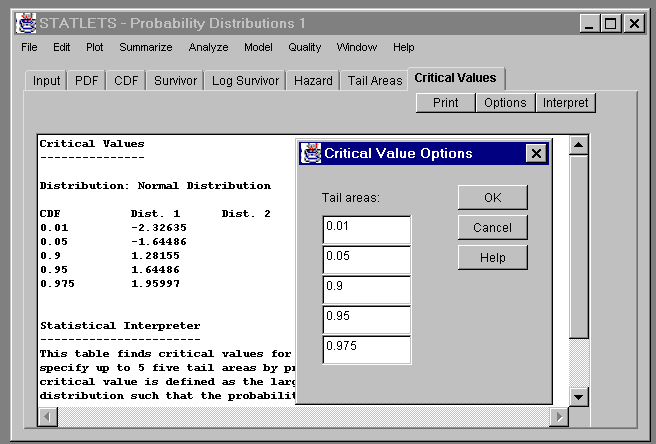
Task: Open the Analyze menu
Action: (208, 47)
